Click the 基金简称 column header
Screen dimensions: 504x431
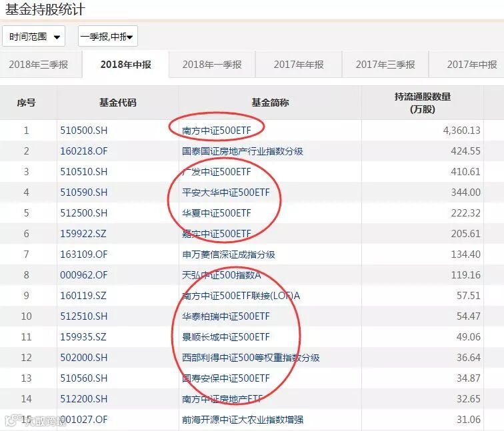click(x=270, y=103)
